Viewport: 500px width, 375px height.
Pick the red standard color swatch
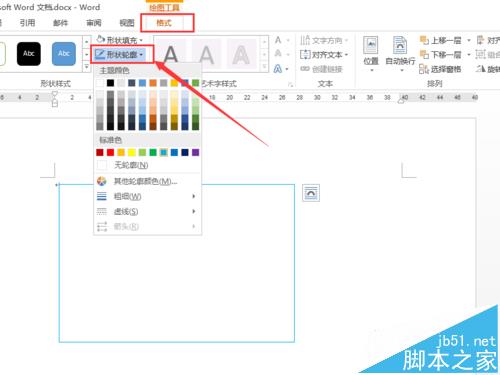(x=110, y=152)
